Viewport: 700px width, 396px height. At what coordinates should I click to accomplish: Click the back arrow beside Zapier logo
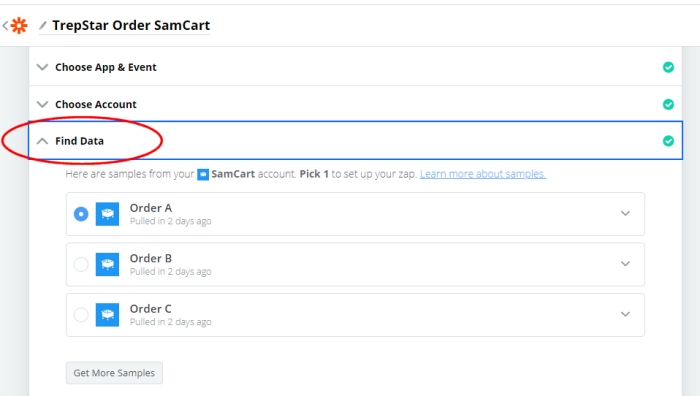click(5, 25)
